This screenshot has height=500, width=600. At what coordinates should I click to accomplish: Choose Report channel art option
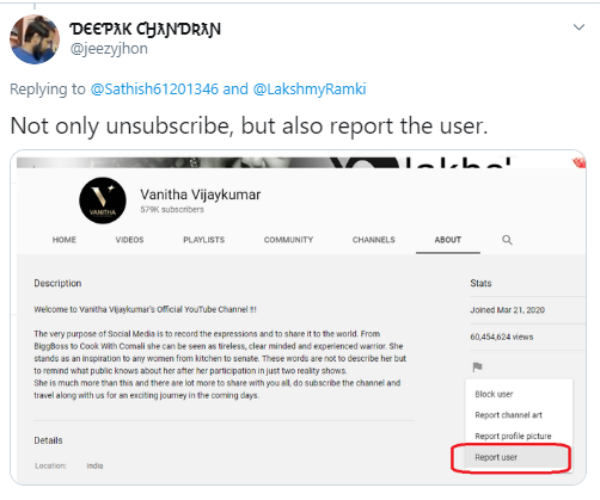(x=509, y=415)
